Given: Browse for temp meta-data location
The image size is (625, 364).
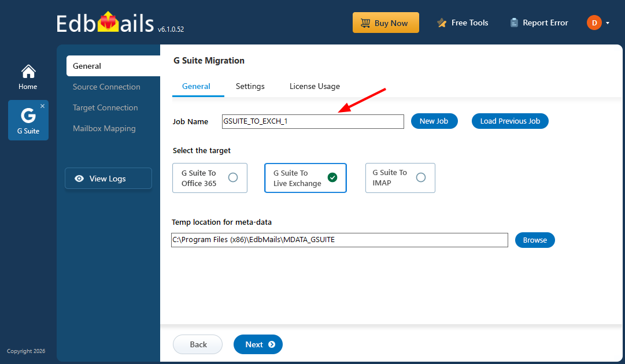Looking at the screenshot, I should coord(534,240).
